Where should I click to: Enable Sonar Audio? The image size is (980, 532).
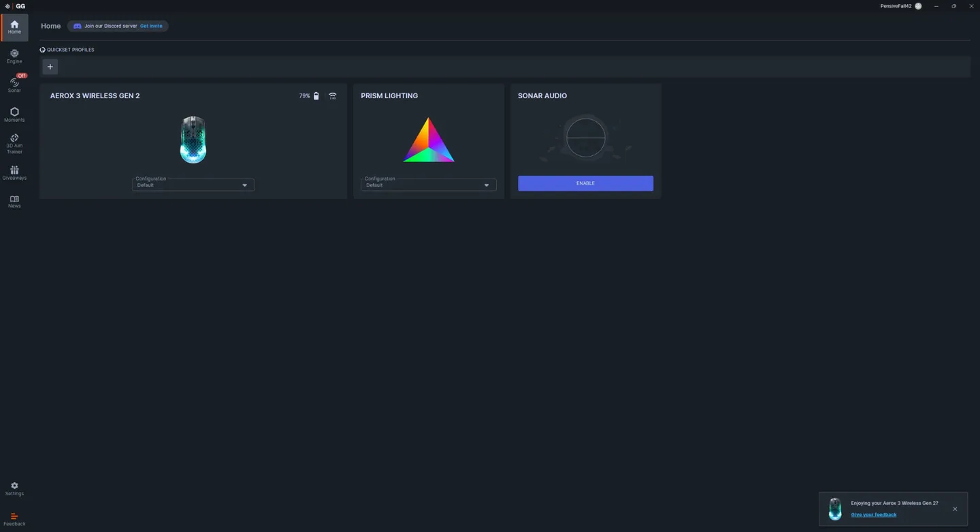click(x=585, y=183)
